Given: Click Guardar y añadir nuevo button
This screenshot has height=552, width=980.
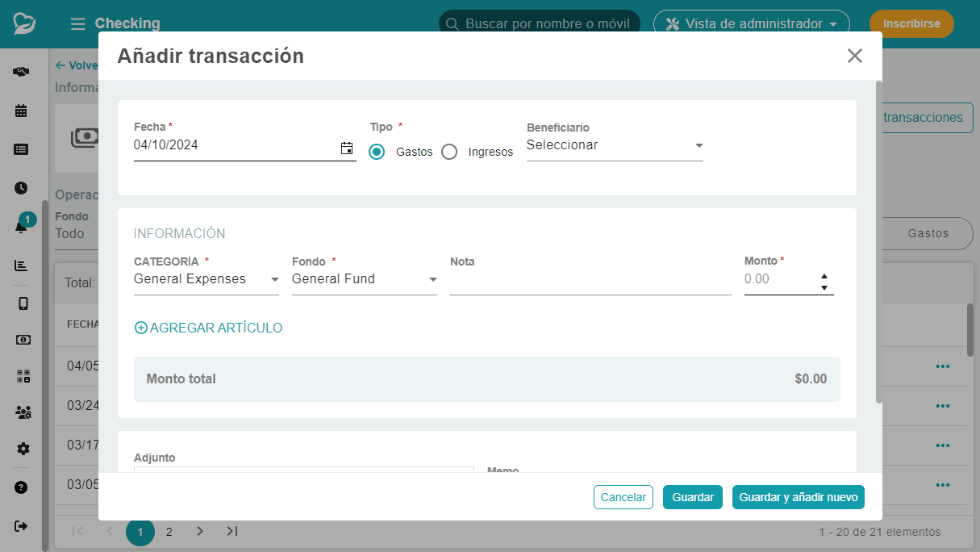Looking at the screenshot, I should tap(799, 497).
